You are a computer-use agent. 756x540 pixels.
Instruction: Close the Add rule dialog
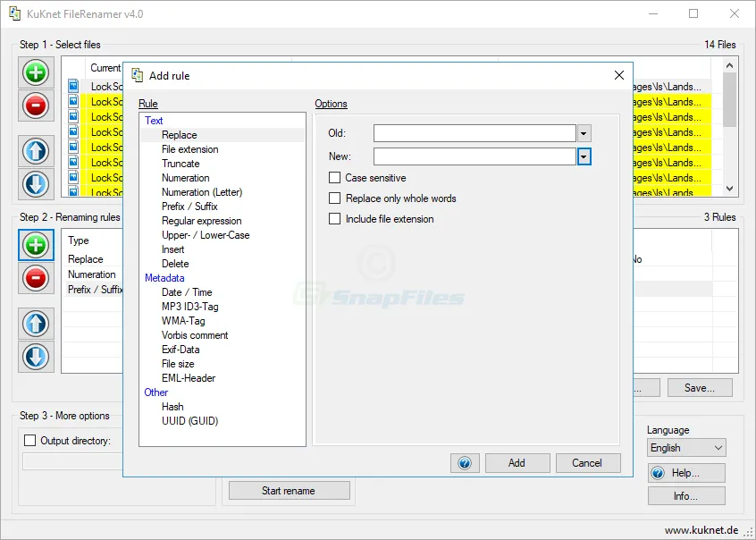619,75
